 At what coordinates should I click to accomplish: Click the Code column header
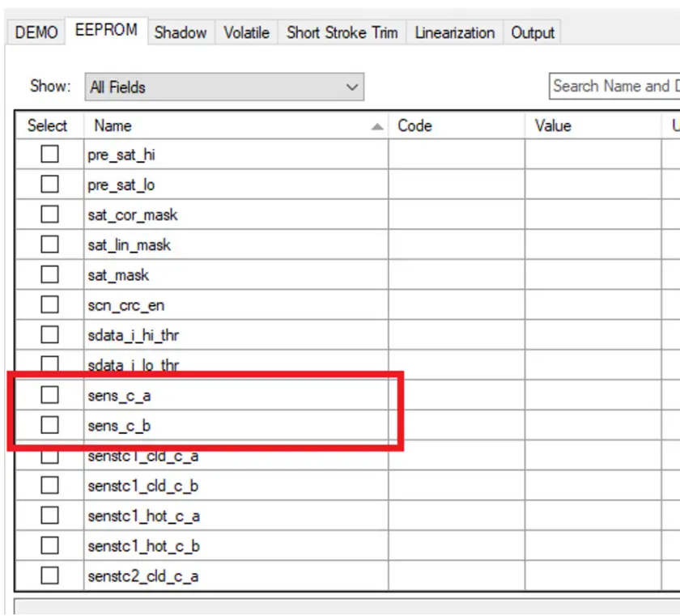coord(456,125)
